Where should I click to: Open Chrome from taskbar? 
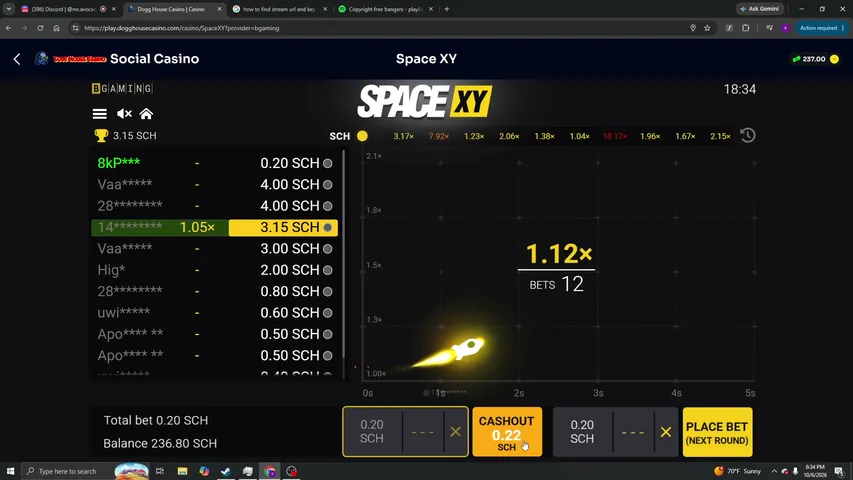point(270,471)
